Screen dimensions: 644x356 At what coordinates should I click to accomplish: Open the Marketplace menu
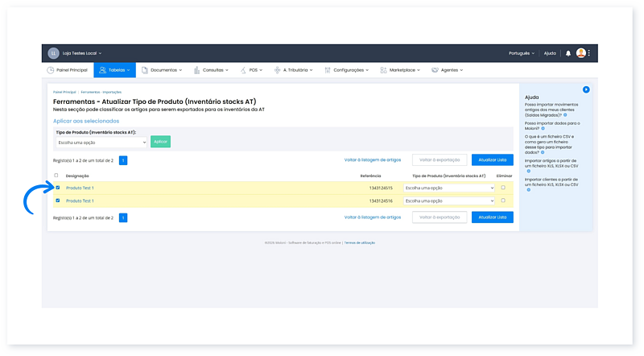point(400,70)
